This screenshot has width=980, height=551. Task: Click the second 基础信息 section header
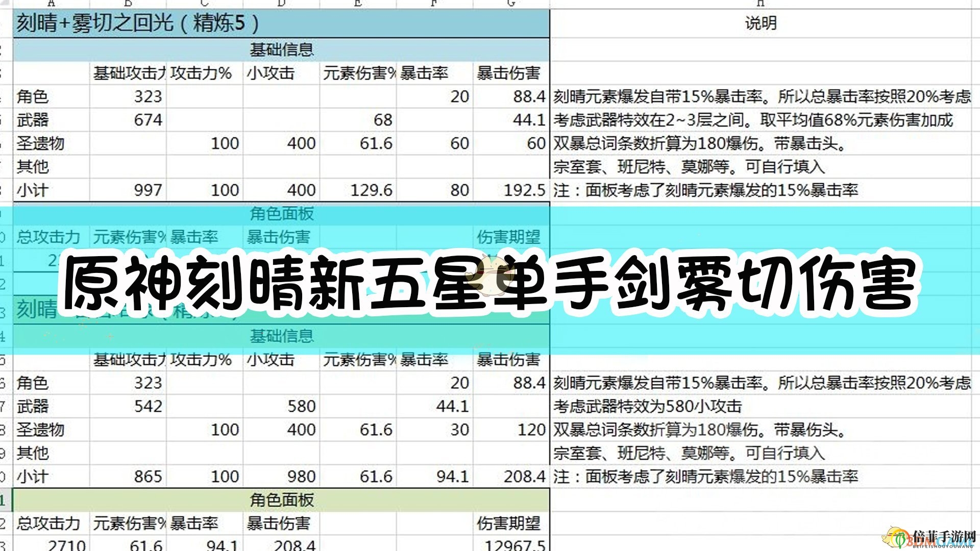pos(281,336)
